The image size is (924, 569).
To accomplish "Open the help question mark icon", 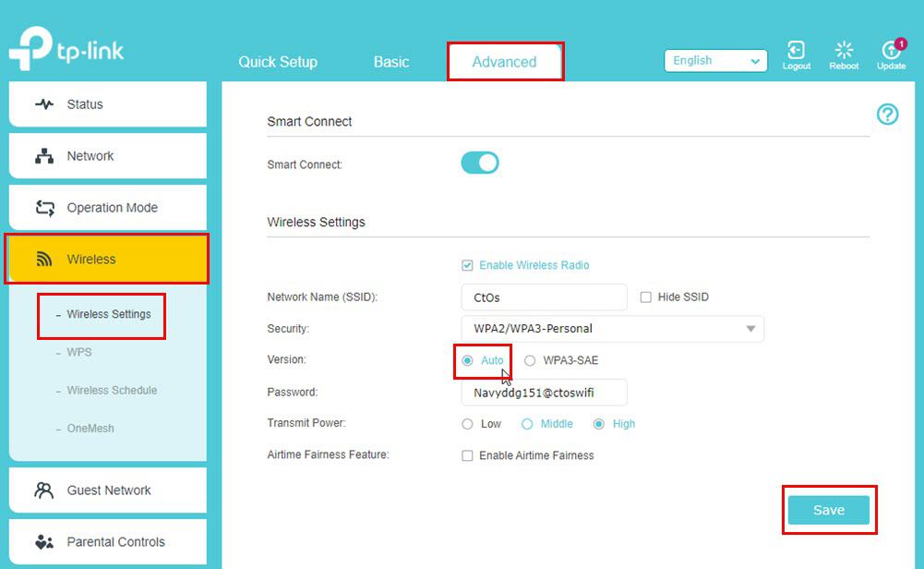I will tap(887, 114).
